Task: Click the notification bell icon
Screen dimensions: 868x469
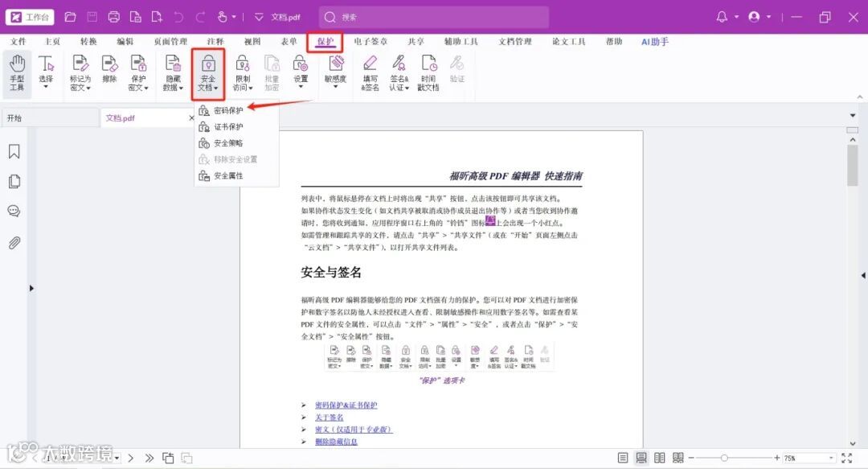Action: click(722, 17)
